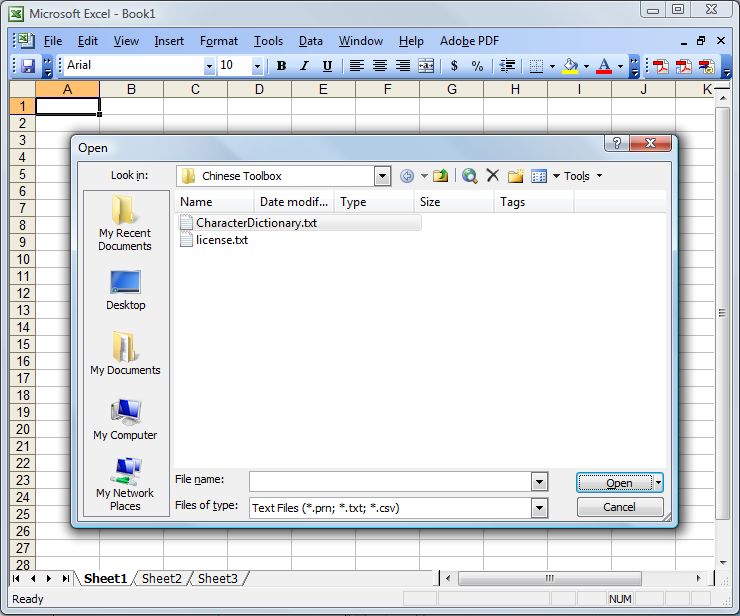Screen dimensions: 740x616
Task: Open Font Color dropdown arrow
Action: (x=620, y=66)
